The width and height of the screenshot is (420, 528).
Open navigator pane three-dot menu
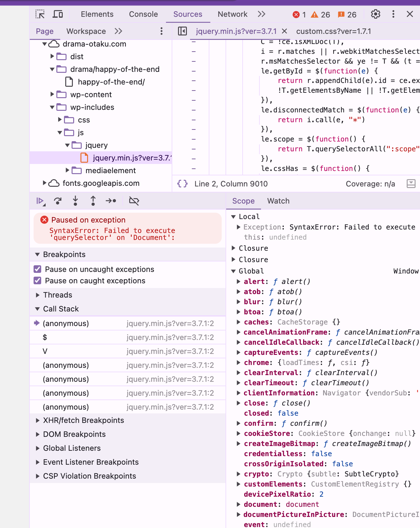pyautogui.click(x=162, y=31)
